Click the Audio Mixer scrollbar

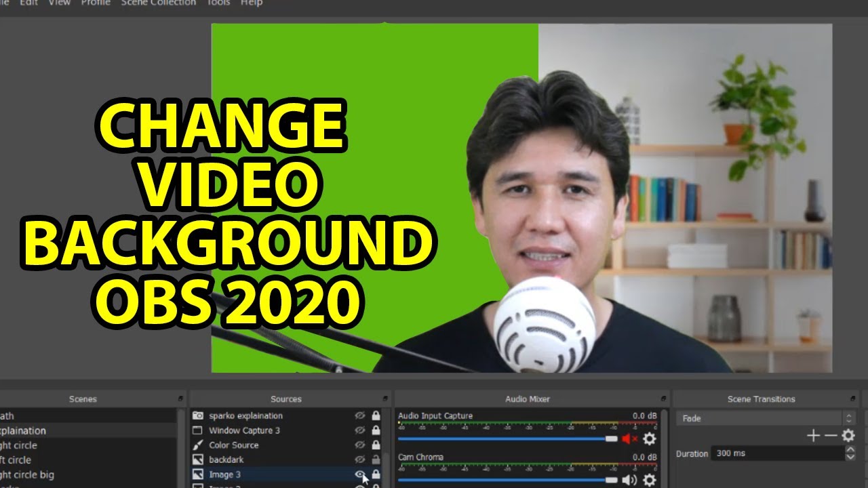point(665,447)
